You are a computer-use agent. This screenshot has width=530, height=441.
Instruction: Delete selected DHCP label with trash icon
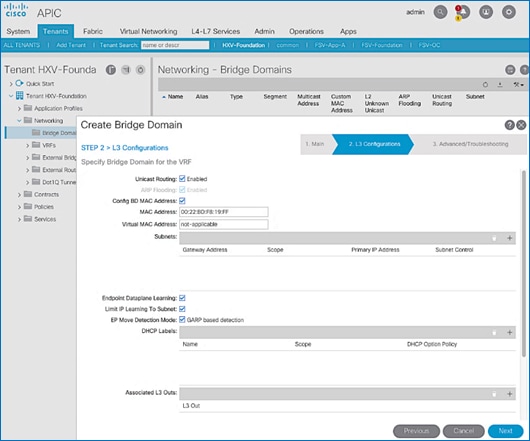click(494, 333)
